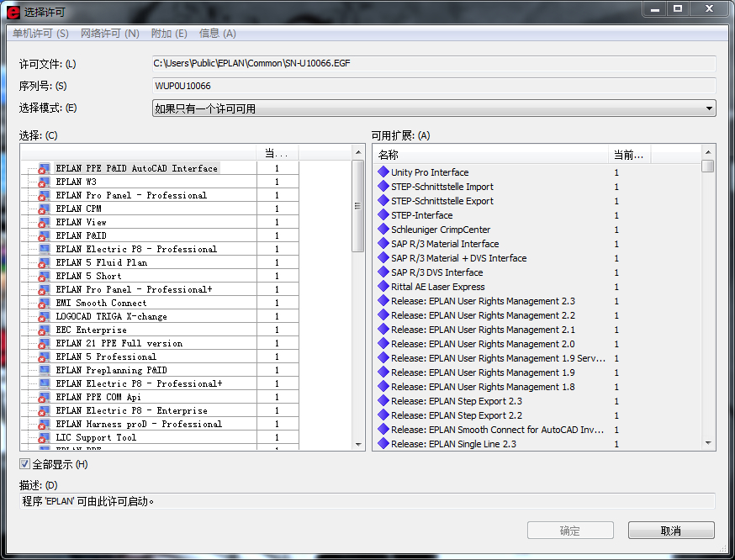Open the 信息 (A) menu

[x=217, y=34]
